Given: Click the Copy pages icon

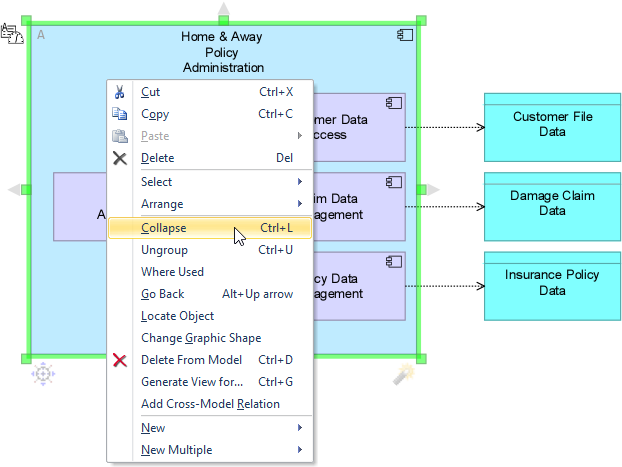Looking at the screenshot, I should (x=120, y=114).
